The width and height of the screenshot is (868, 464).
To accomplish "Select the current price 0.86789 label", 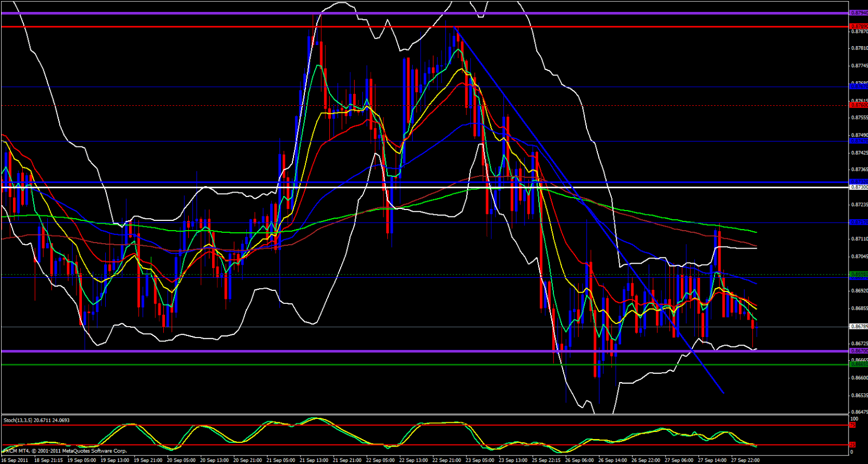I will [x=859, y=327].
